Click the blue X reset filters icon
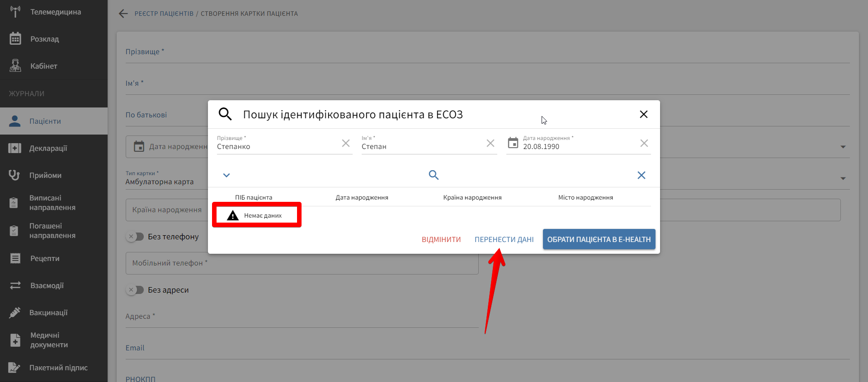868x382 pixels. point(641,175)
